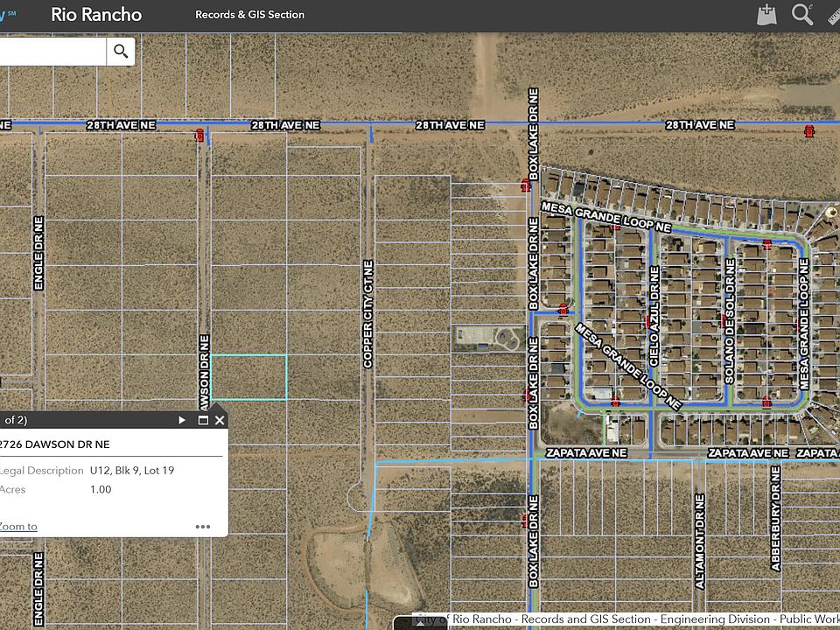Focus the address search input field

[52, 51]
